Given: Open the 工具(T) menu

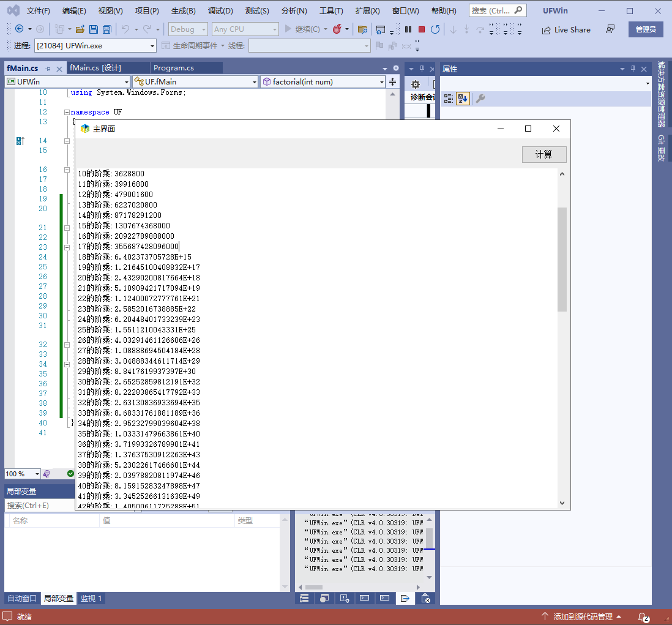Looking at the screenshot, I should click(331, 11).
